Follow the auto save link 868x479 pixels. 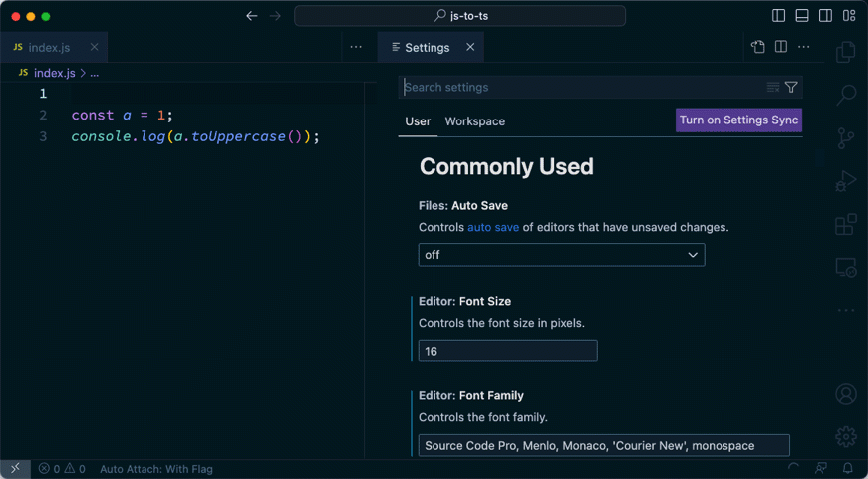493,227
